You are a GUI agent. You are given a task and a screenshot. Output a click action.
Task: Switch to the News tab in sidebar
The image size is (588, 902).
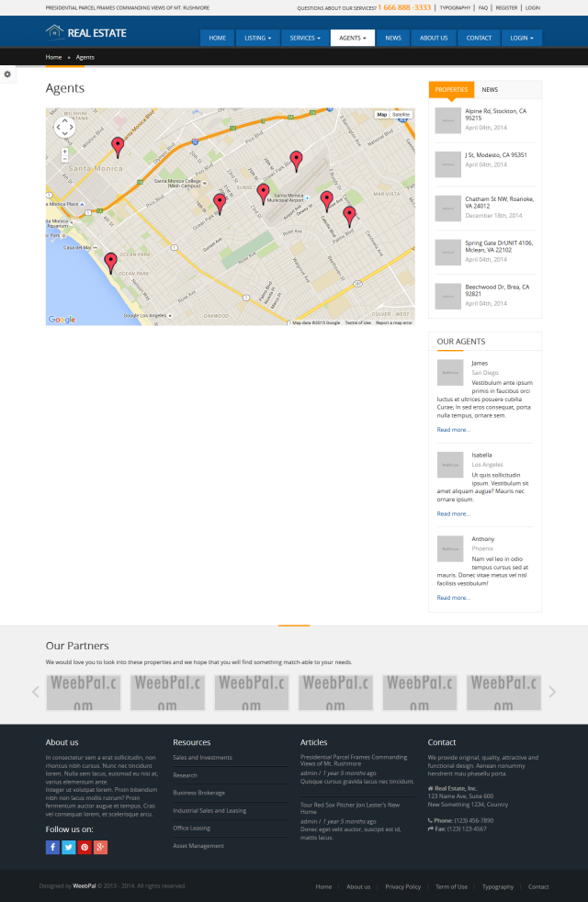pyautogui.click(x=490, y=90)
